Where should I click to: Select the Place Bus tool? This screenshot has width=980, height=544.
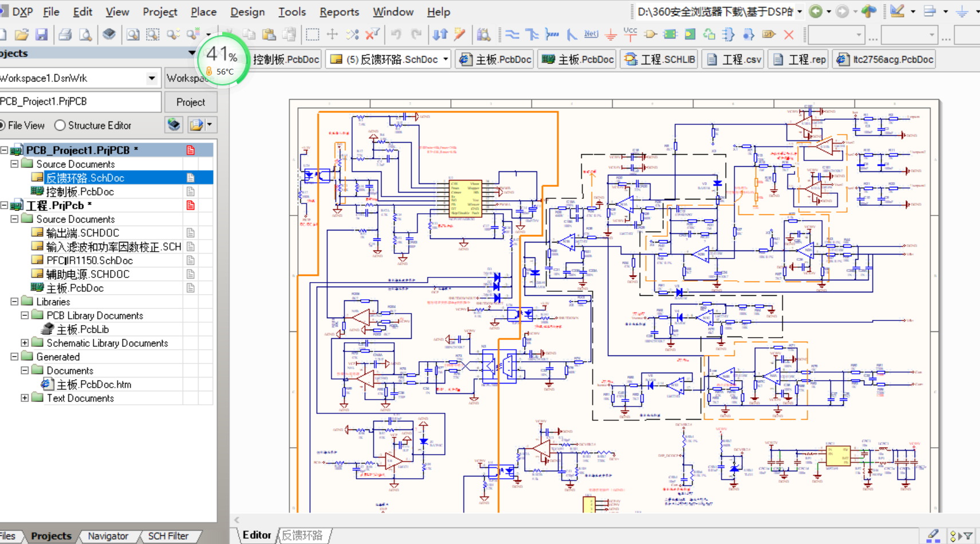[x=532, y=35]
